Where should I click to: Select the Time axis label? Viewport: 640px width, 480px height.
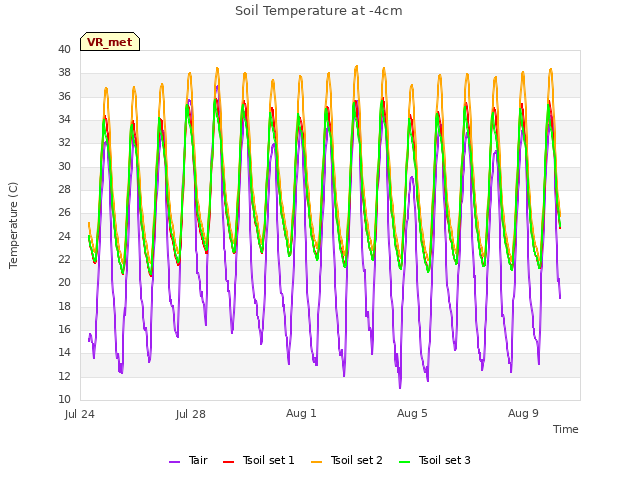coord(566,429)
